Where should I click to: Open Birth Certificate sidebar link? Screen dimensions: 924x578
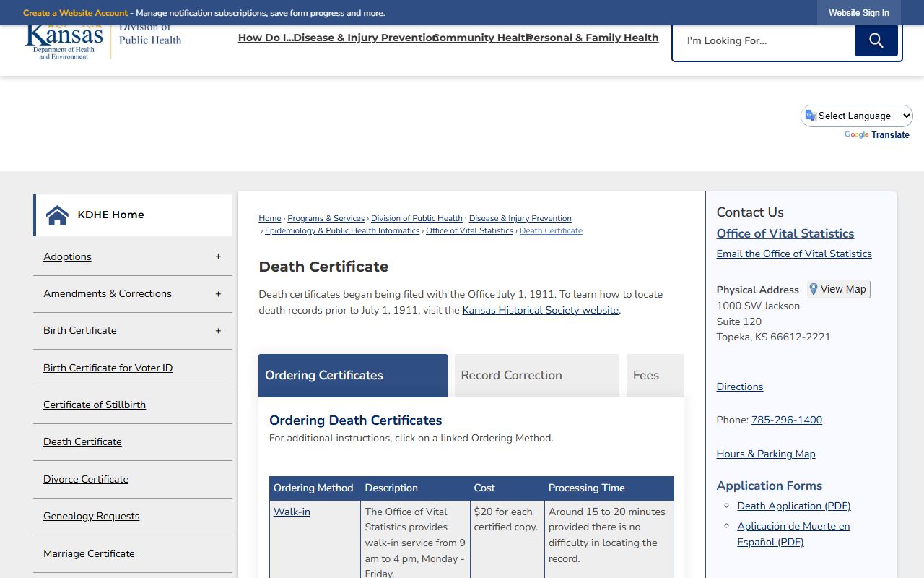point(79,330)
